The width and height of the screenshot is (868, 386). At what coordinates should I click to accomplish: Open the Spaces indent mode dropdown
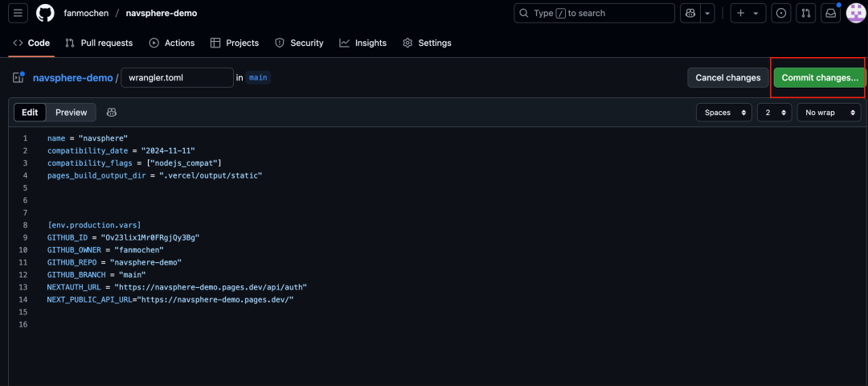[x=724, y=113]
